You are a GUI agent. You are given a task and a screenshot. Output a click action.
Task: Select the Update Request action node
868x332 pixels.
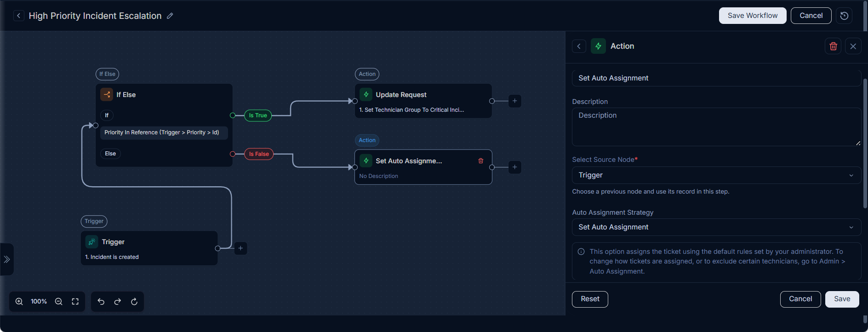pyautogui.click(x=423, y=101)
